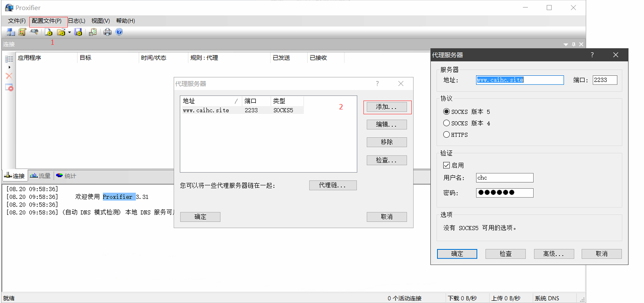
Task: Click the ? help button of edit dialog
Action: tap(592, 55)
